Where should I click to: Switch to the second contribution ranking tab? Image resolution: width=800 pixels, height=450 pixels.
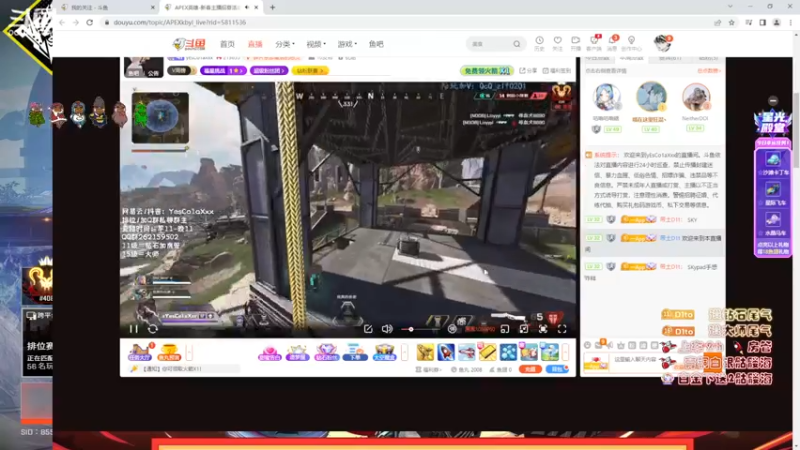[631, 59]
